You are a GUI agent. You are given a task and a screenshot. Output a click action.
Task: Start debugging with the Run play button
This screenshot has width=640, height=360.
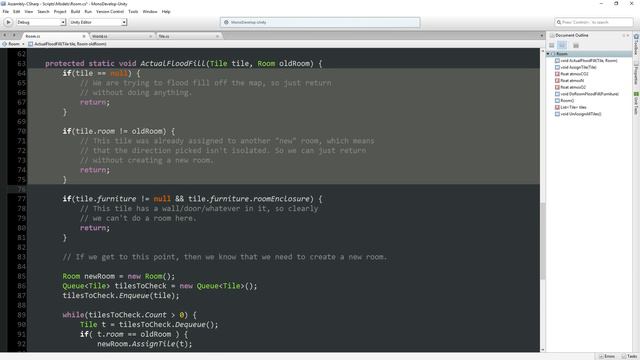pos(8,22)
